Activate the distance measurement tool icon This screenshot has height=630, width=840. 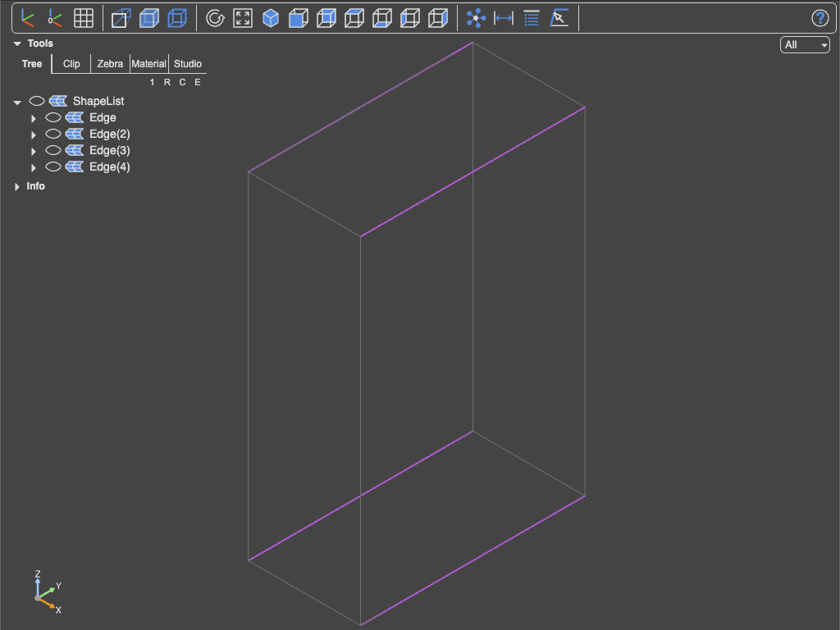[504, 18]
